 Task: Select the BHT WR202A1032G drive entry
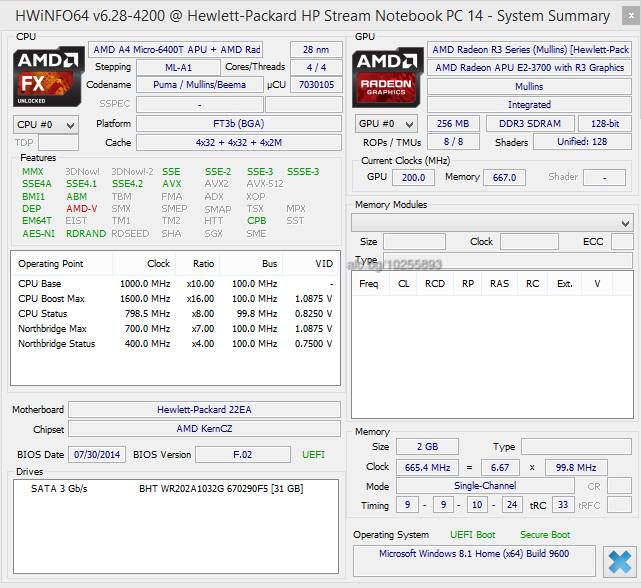(176, 489)
